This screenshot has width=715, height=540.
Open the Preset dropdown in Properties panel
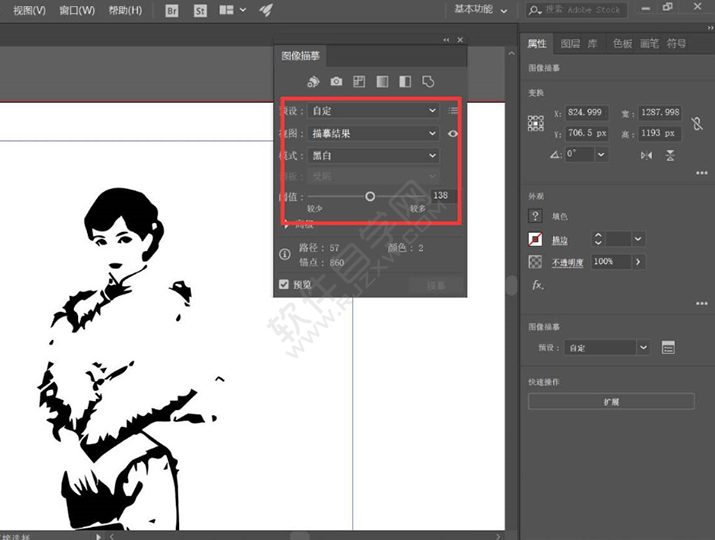[x=606, y=348]
